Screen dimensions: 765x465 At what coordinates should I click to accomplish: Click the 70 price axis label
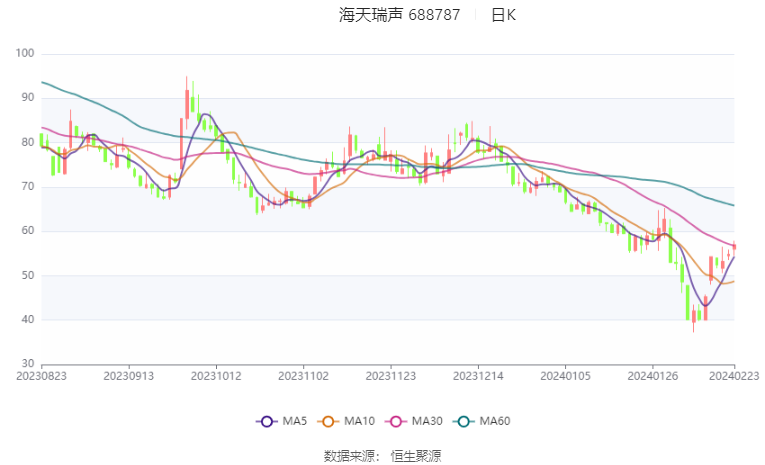click(28, 186)
